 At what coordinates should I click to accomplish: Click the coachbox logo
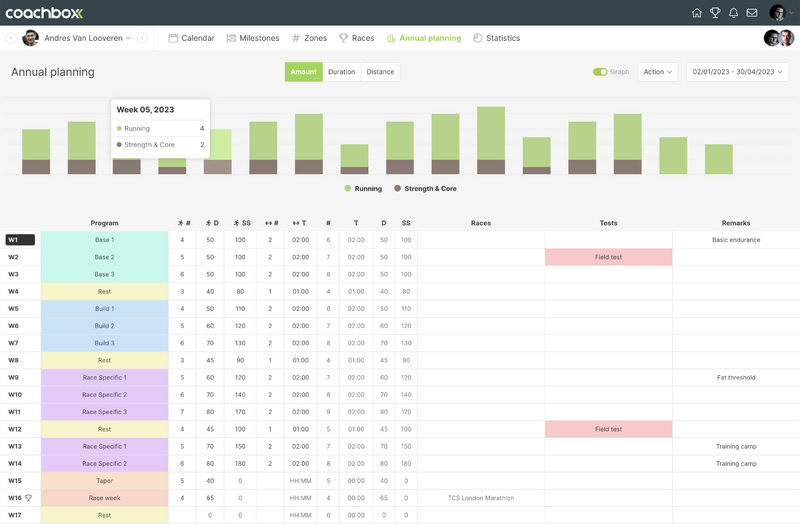coord(46,12)
